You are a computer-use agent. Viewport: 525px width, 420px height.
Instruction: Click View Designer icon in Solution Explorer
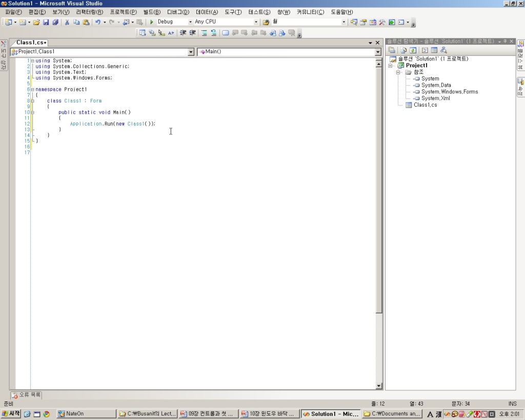coord(434,50)
